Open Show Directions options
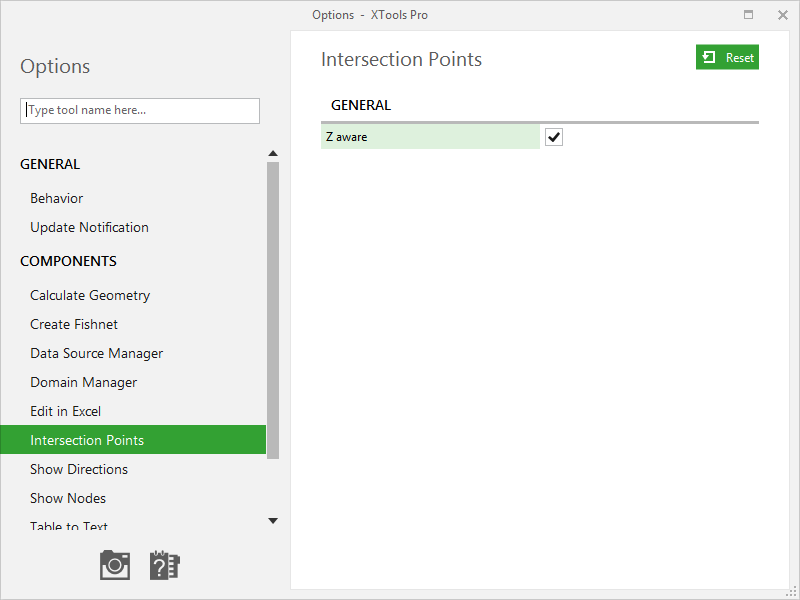 click(79, 469)
